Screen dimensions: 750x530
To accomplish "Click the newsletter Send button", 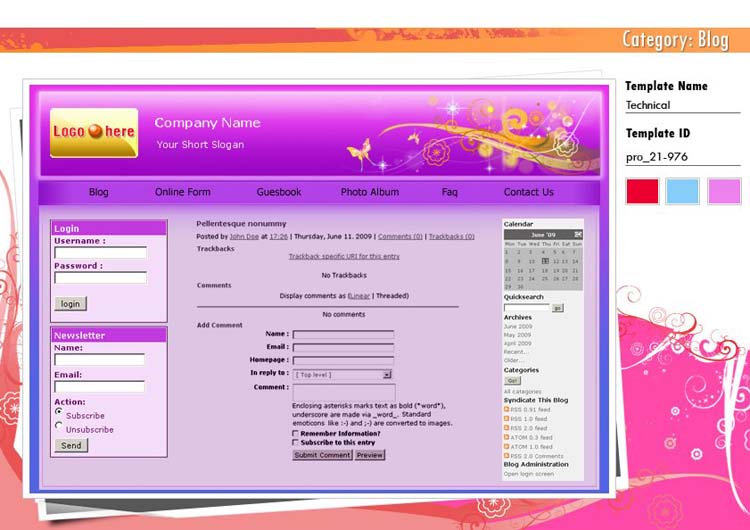I will coord(71,446).
